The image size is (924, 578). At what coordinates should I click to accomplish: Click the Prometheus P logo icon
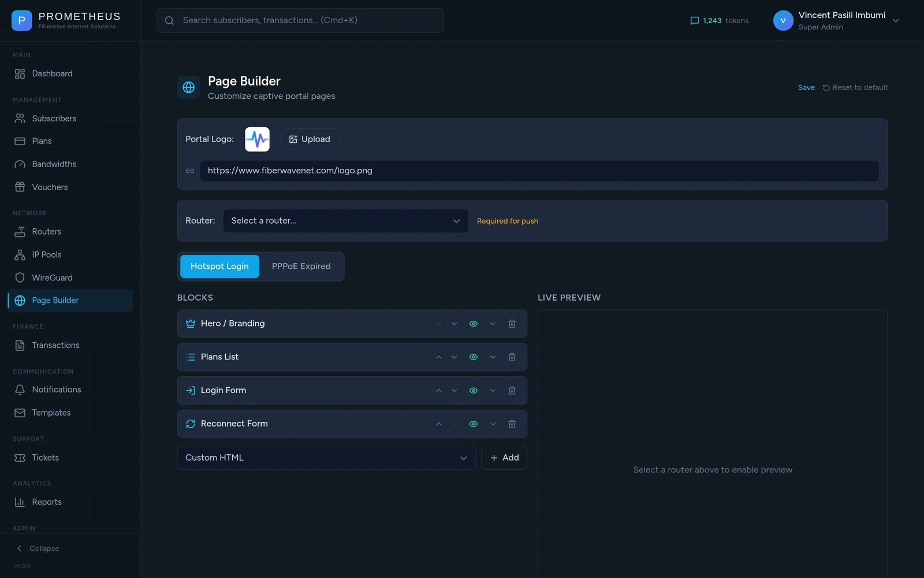pyautogui.click(x=21, y=20)
